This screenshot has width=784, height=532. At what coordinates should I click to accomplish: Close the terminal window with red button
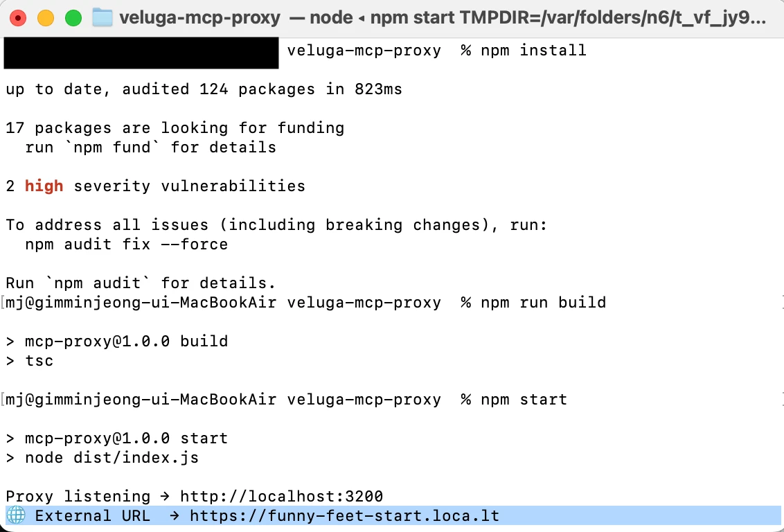coord(18,19)
